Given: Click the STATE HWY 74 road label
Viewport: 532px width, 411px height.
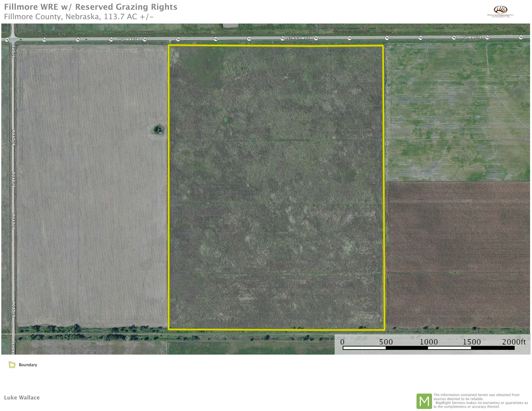Looking at the screenshot, I should point(299,38).
